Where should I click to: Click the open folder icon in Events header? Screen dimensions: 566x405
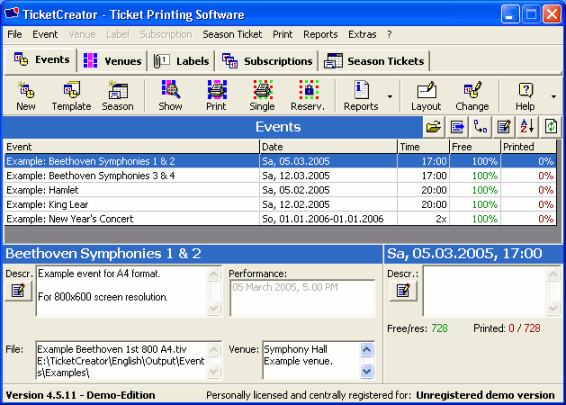click(434, 127)
